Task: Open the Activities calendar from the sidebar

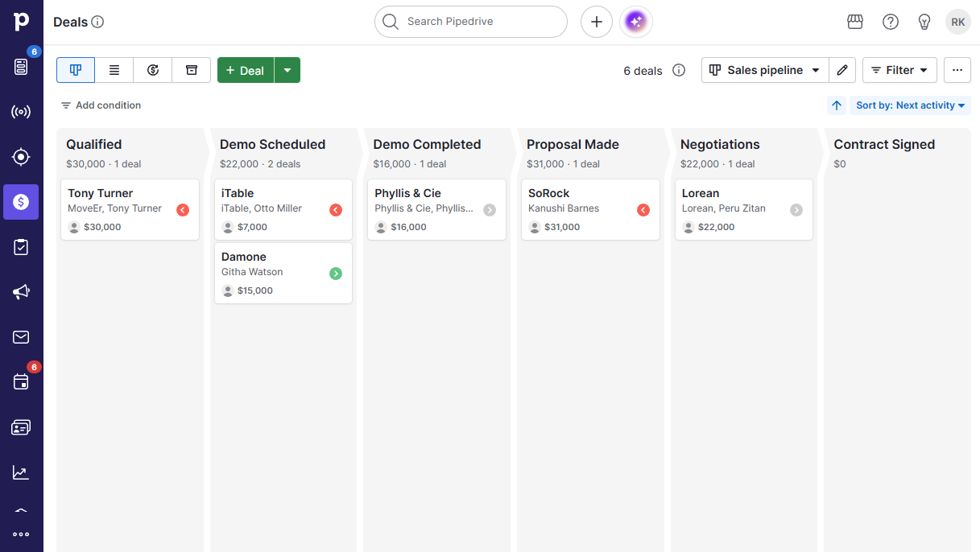Action: pyautogui.click(x=21, y=381)
